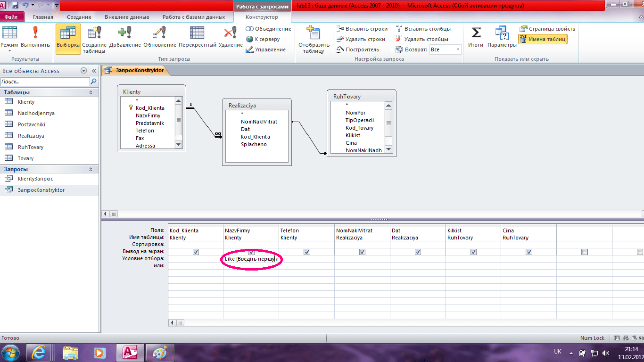Open the Возврат value dropdown
644x362 pixels.
(x=458, y=49)
